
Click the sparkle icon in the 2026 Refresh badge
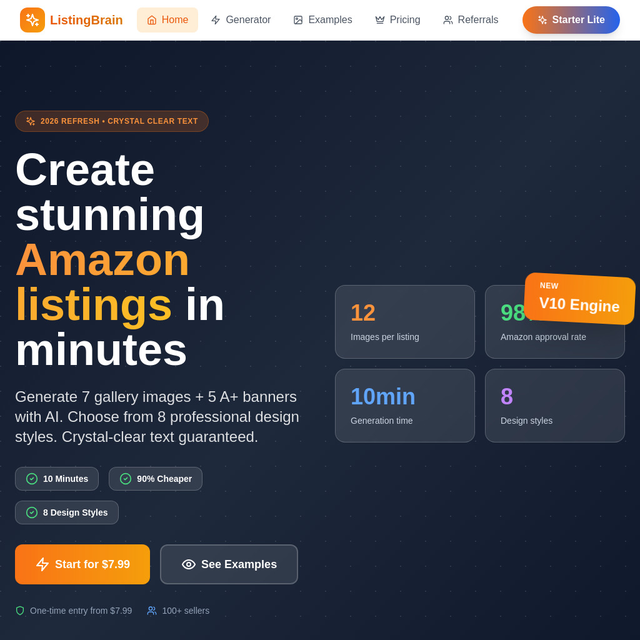coord(31,121)
